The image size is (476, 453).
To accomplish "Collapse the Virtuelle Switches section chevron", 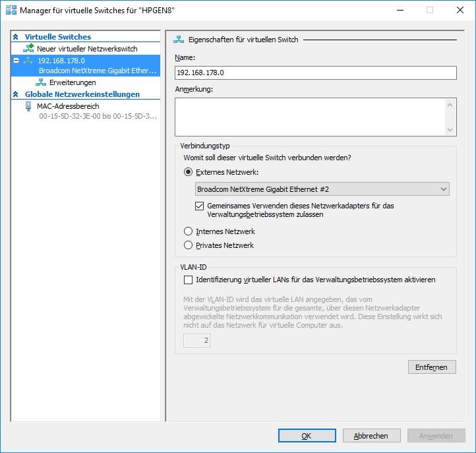I will (15, 37).
